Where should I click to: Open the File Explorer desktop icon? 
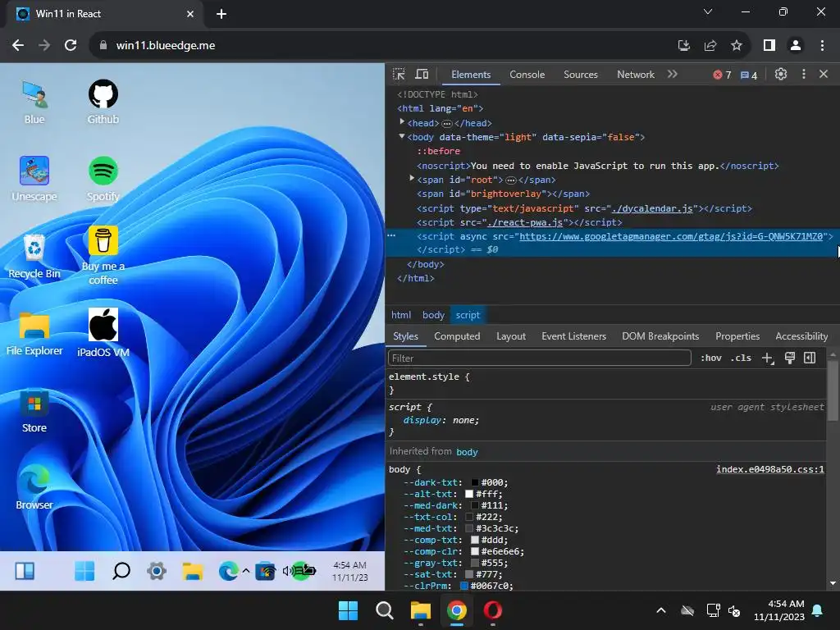(34, 334)
